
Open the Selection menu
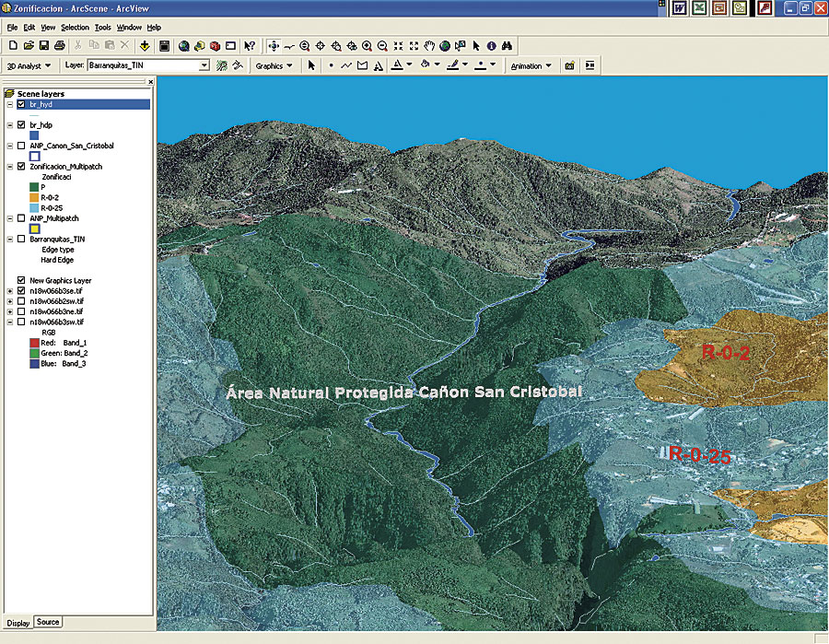pos(76,28)
